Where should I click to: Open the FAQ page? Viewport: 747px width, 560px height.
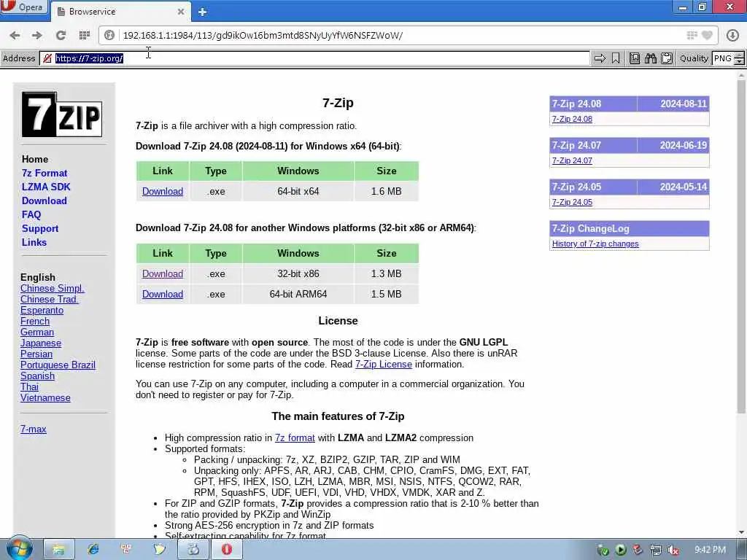pyautogui.click(x=31, y=214)
